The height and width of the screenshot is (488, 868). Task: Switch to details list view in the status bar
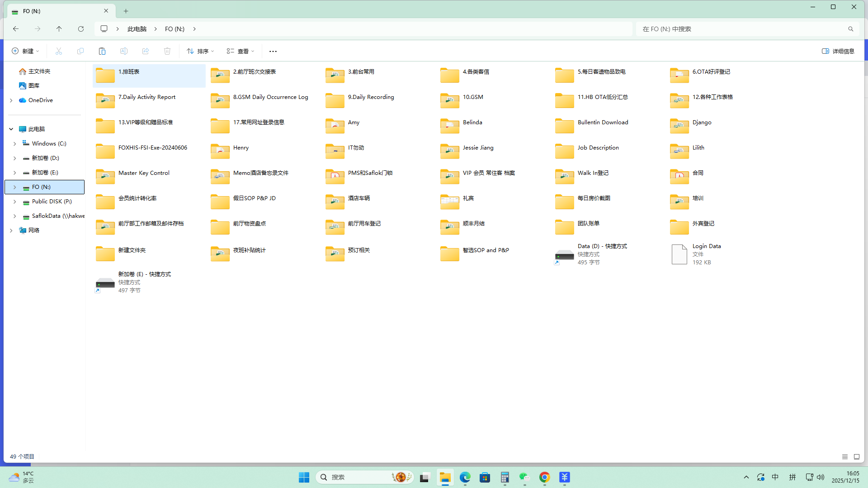(844, 457)
